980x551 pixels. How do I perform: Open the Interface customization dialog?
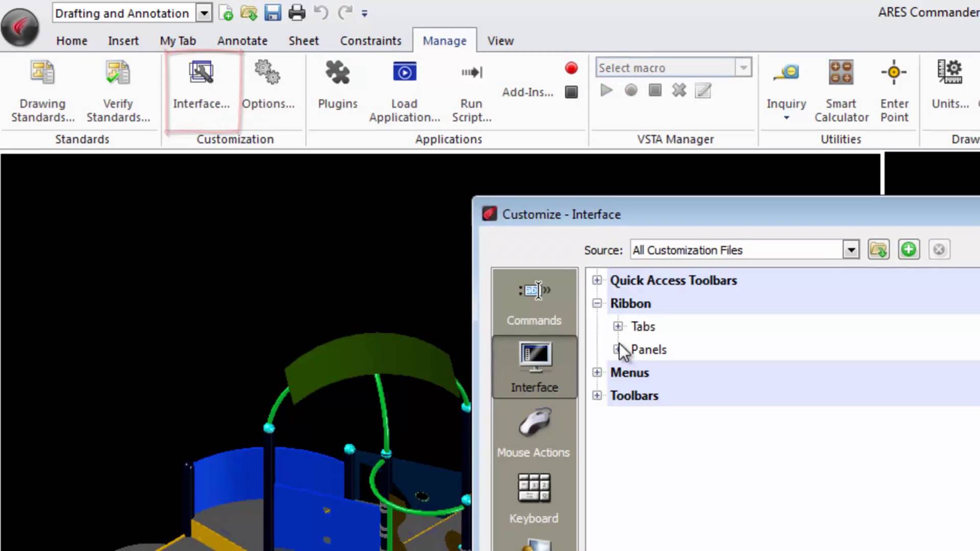click(201, 86)
